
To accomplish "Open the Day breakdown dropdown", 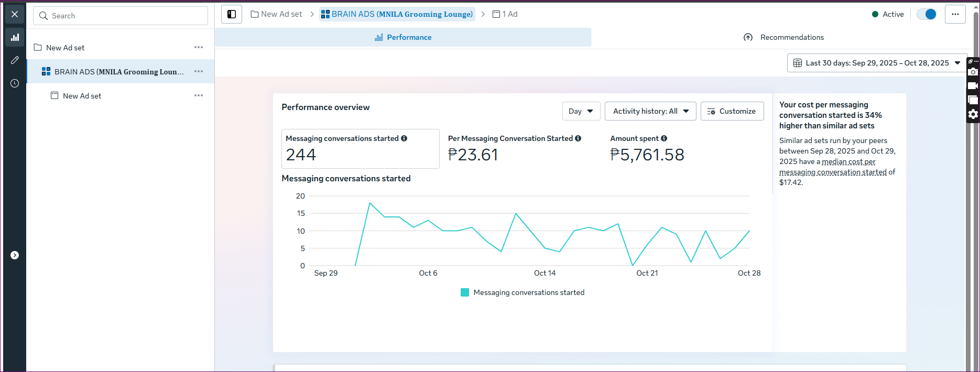I will (581, 111).
